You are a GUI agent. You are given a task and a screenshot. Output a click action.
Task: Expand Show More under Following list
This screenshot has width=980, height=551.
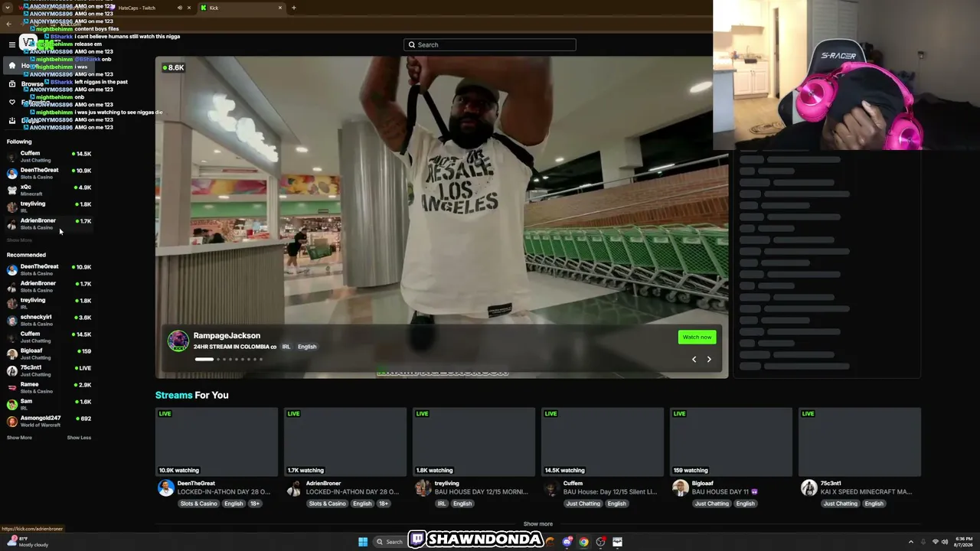pos(19,240)
